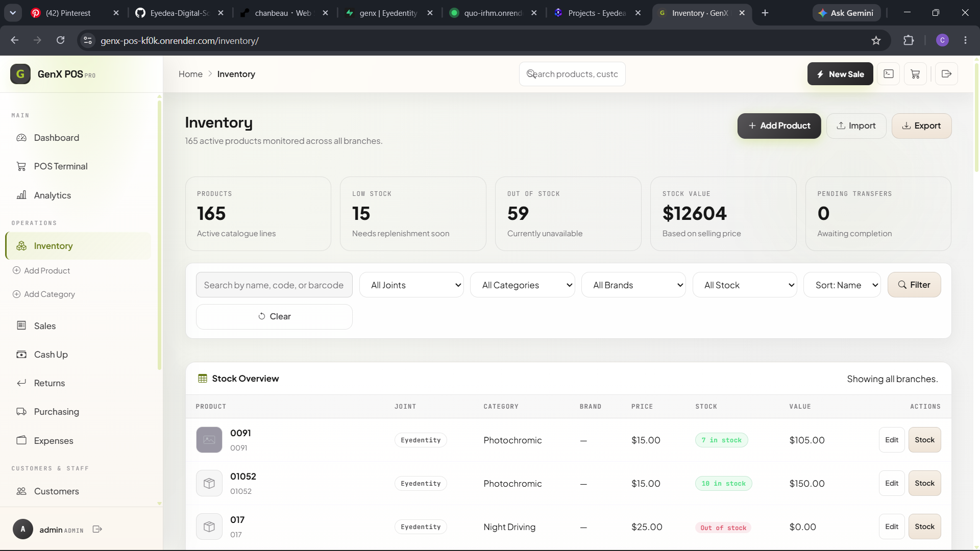Click the GenX POS logo icon
Screen dimensions: 980x551
tap(20, 74)
